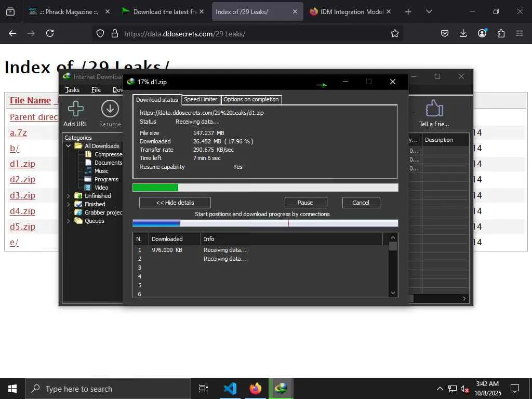The height and width of the screenshot is (399, 532).
Task: Reload the current page
Action: 50,33
